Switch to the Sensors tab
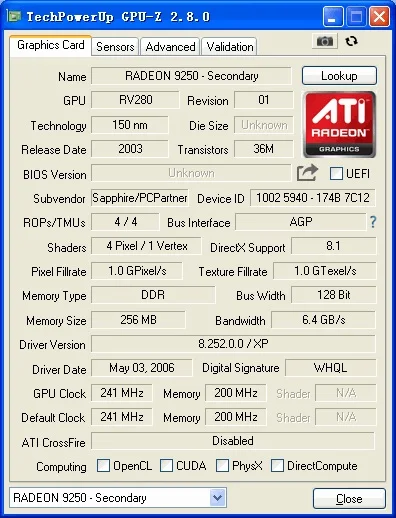Image resolution: width=396 pixels, height=518 pixels. click(115, 47)
